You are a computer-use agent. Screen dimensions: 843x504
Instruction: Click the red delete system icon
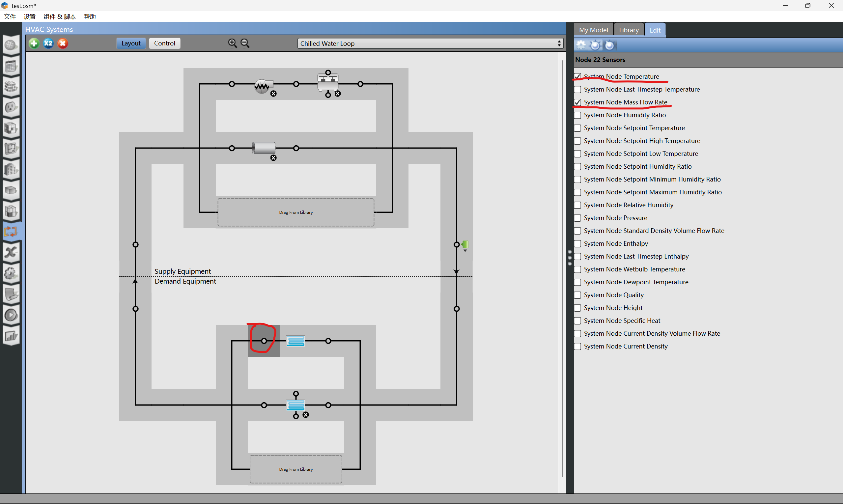pos(63,43)
